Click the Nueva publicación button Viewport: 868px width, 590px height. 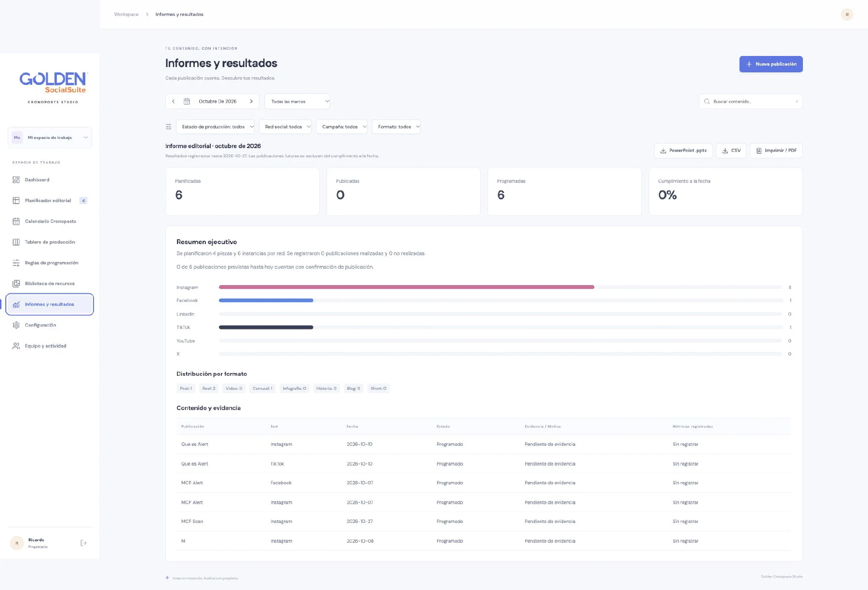tap(771, 64)
